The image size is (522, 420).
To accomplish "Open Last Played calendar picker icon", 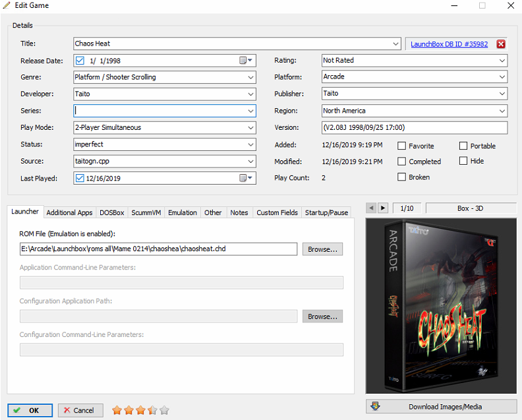I will (246, 178).
